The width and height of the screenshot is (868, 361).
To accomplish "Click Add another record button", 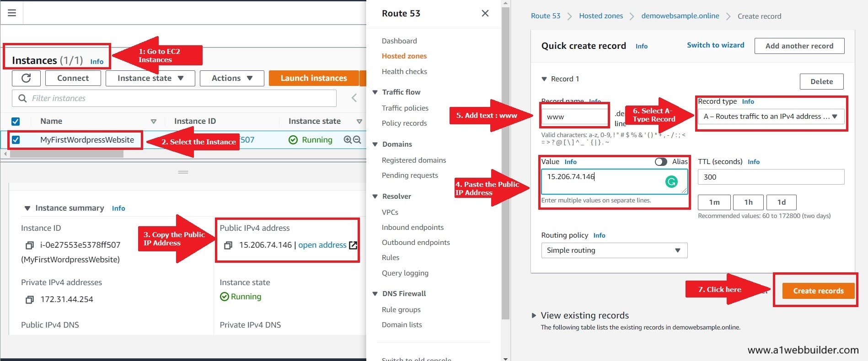I will point(799,46).
